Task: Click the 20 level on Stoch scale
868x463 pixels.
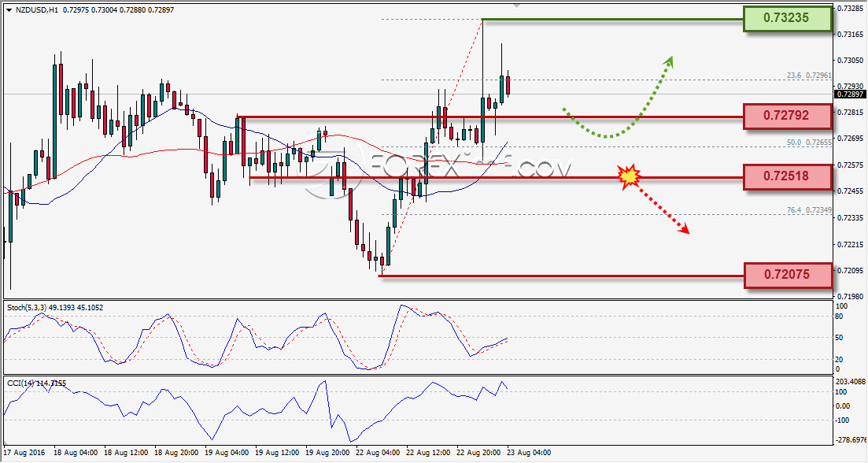Action: (839, 359)
